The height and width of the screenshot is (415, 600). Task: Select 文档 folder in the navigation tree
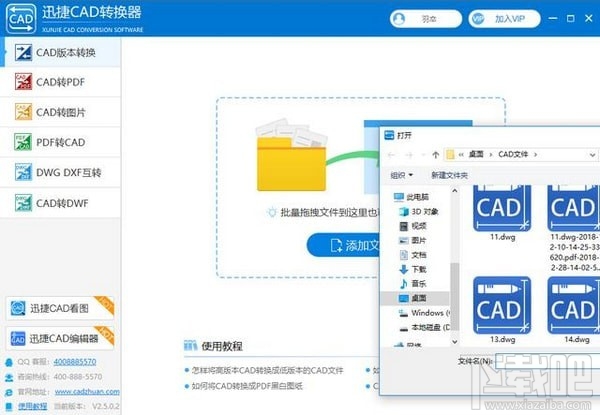pos(413,255)
